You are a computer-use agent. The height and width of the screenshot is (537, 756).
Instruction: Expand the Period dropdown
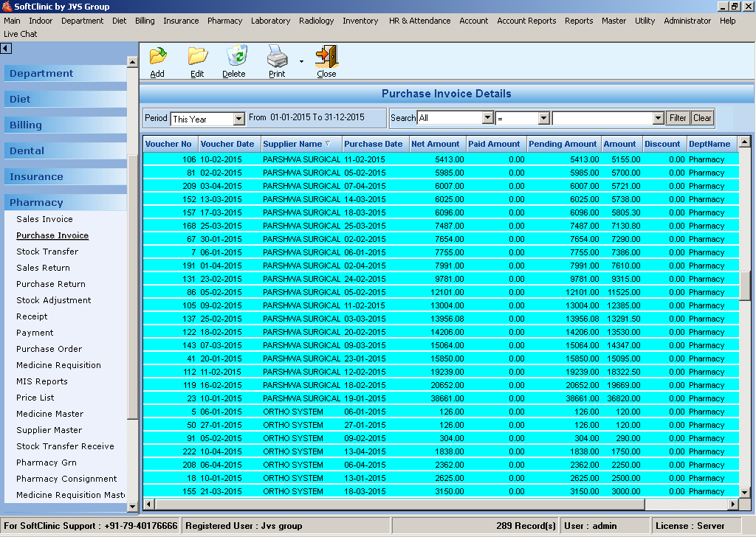point(238,119)
